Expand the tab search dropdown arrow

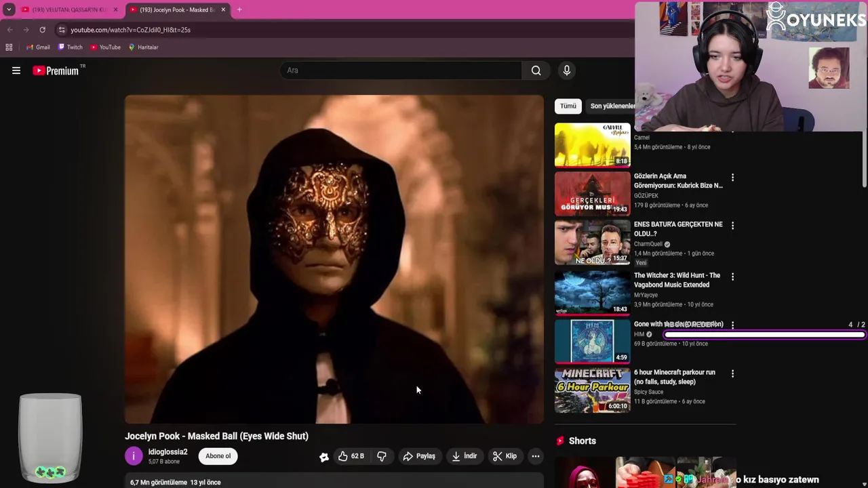tap(9, 9)
